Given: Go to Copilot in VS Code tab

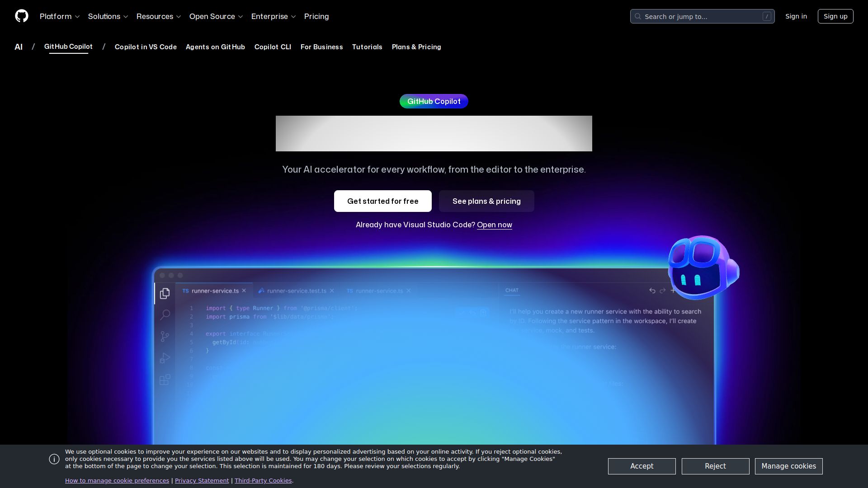Looking at the screenshot, I should click(146, 47).
